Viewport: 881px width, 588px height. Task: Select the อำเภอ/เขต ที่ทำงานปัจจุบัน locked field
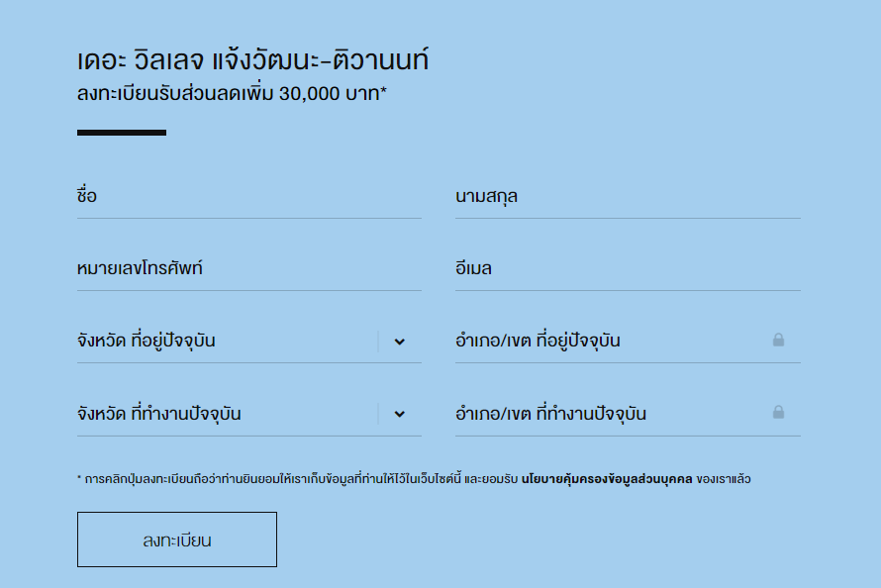click(628, 414)
